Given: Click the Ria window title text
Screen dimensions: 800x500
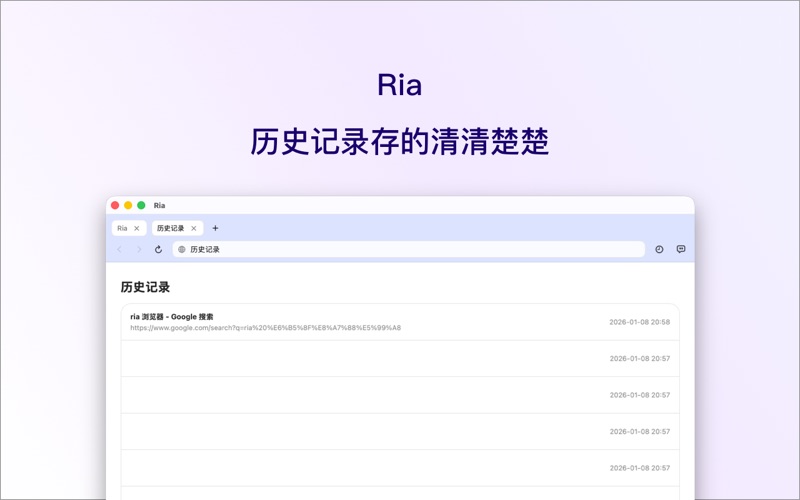Looking at the screenshot, I should point(159,206).
